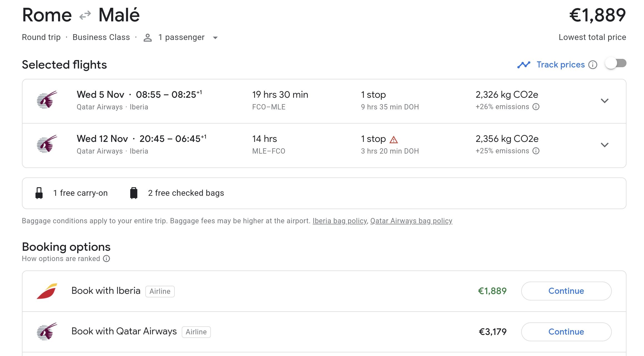The width and height of the screenshot is (644, 356).
Task: Expand the Wed 12 Nov flight details
Action: pyautogui.click(x=605, y=145)
